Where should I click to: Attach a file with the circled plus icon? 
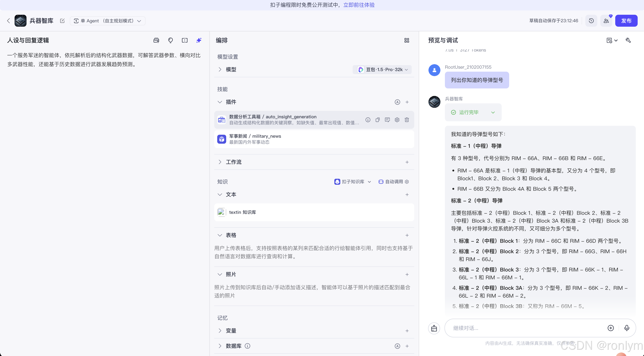[x=611, y=328]
